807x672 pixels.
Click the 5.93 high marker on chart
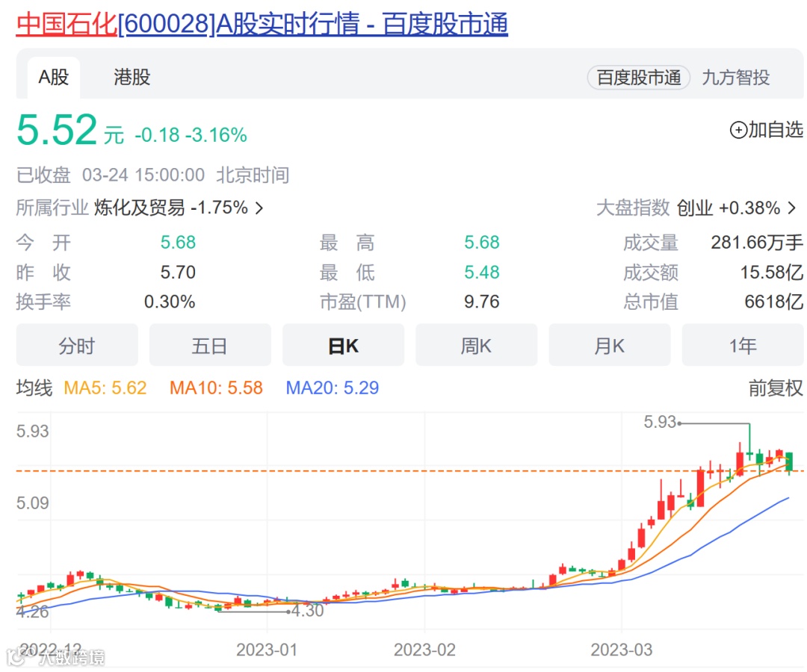pos(660,422)
